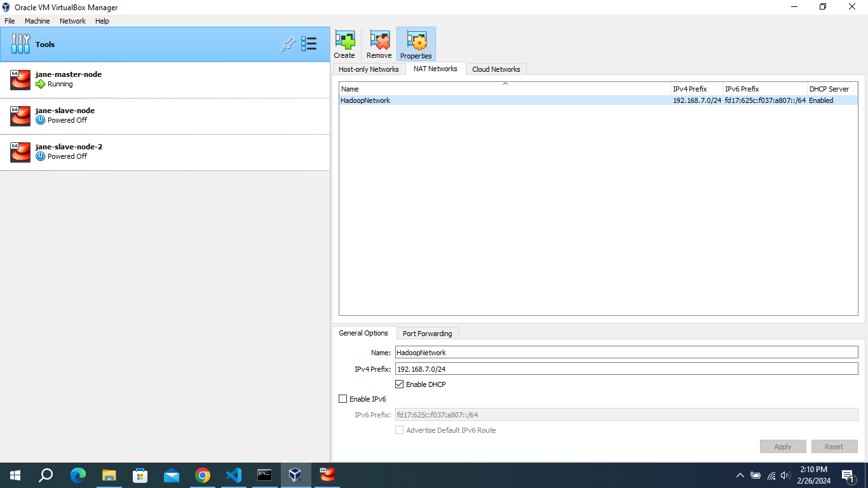Click the fd17:625c:f037:a807::/64 table cell
The height and width of the screenshot is (488, 868).
(765, 100)
